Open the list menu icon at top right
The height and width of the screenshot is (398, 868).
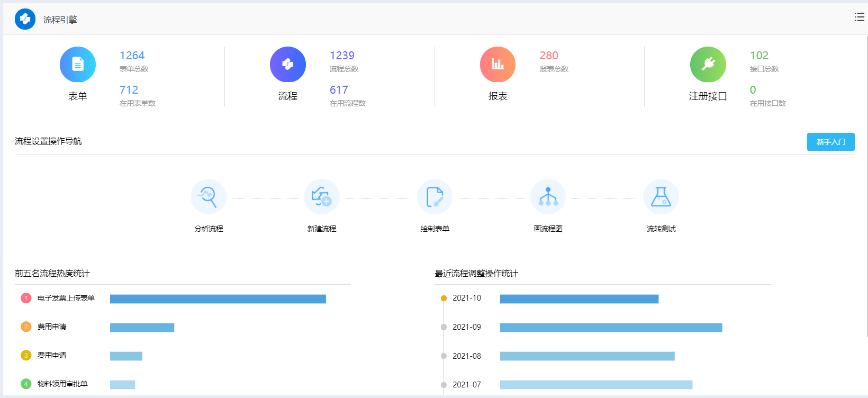[x=860, y=17]
